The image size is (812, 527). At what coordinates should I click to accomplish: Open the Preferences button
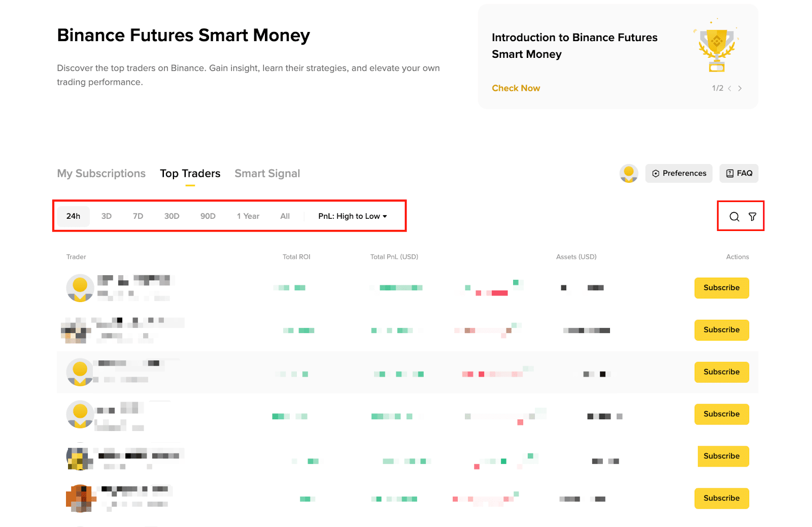[x=679, y=173]
